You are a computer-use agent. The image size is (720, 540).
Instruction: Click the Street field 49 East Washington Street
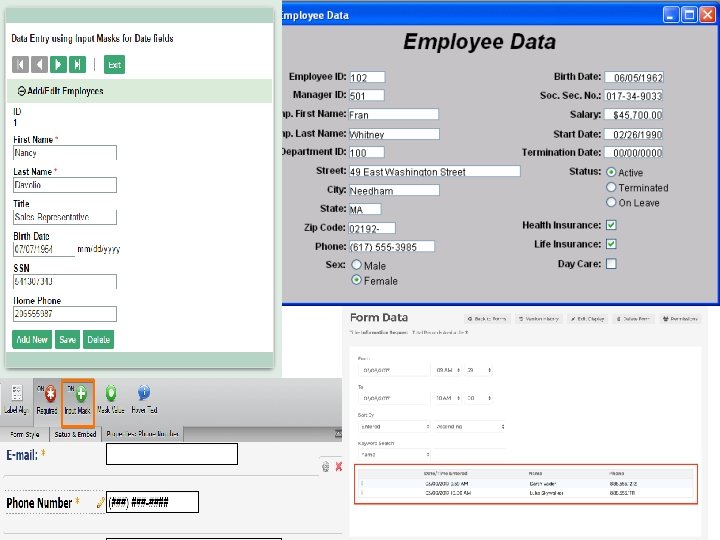coord(434,171)
